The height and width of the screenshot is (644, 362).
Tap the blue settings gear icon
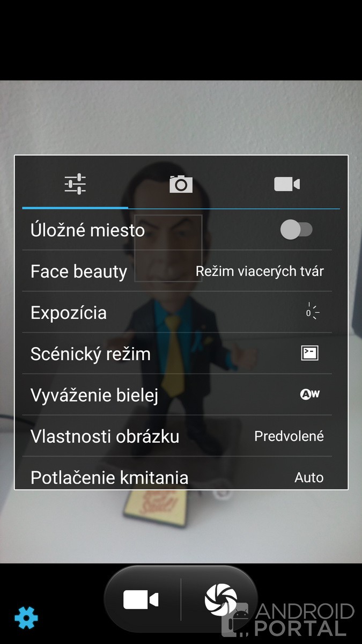26,618
